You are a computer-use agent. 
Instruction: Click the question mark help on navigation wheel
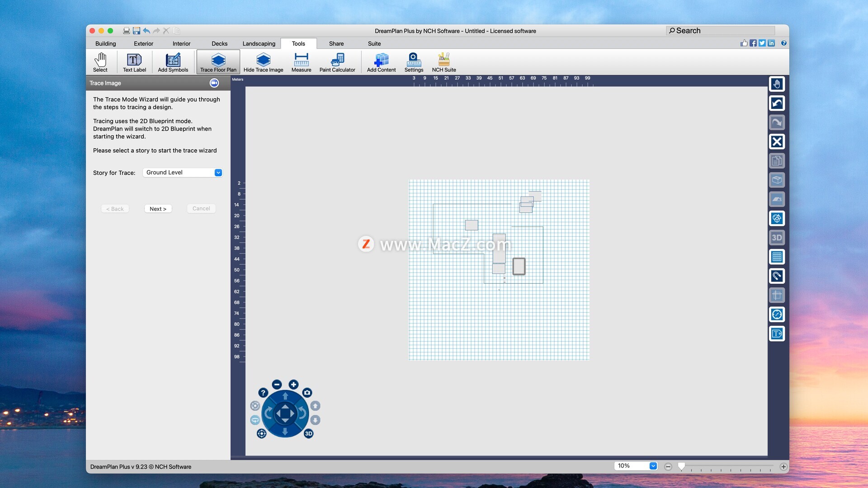coord(263,393)
